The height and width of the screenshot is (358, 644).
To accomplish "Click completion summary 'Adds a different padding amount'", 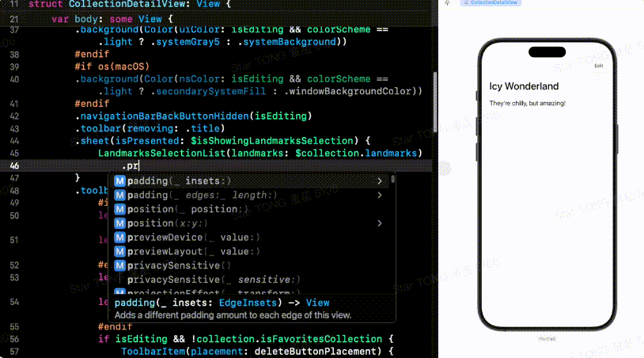I will (x=233, y=316).
